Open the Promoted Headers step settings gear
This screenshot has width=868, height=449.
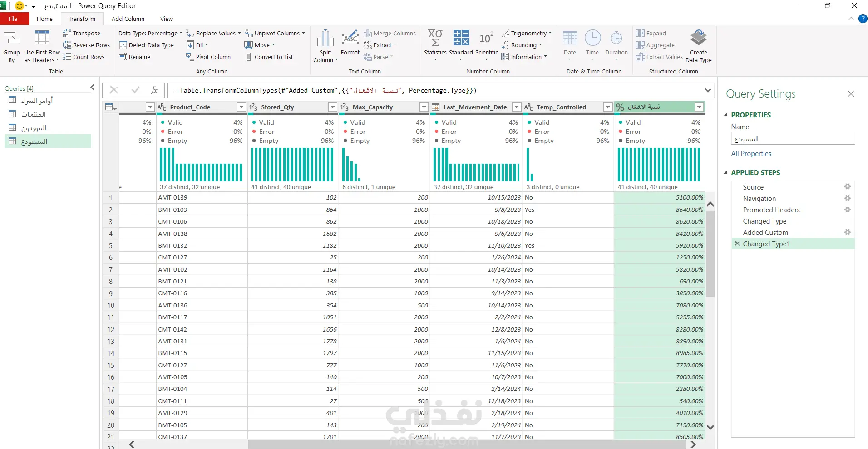[x=847, y=210]
